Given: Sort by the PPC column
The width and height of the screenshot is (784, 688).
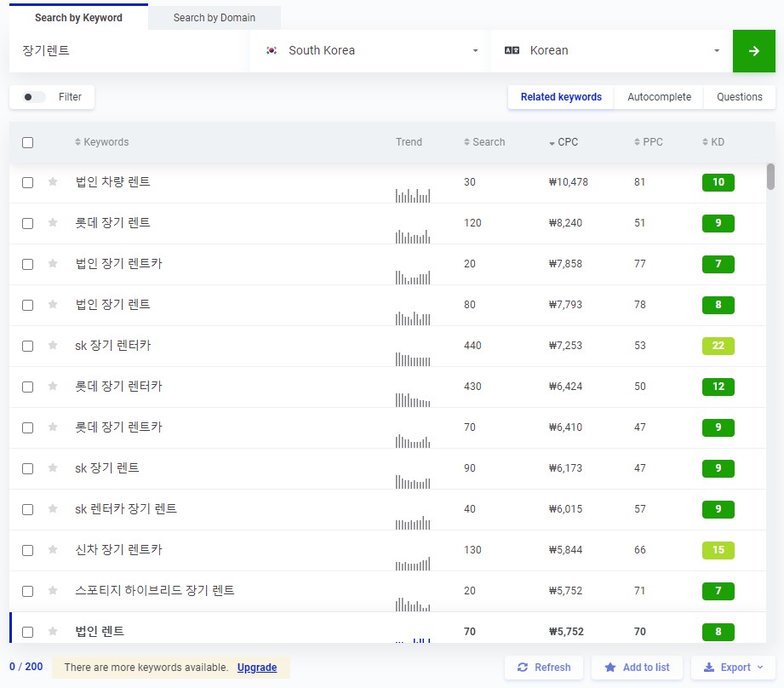Looking at the screenshot, I should pos(648,142).
